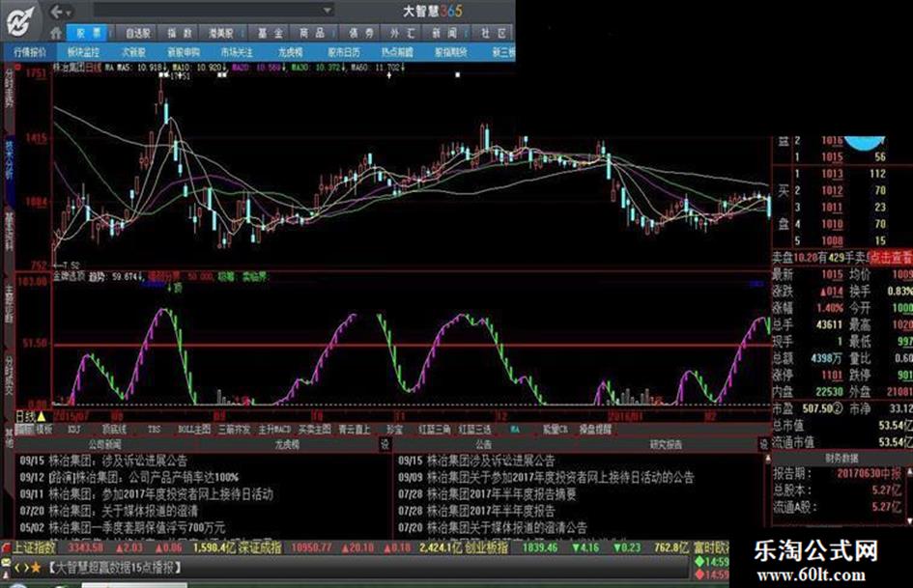Viewport: 913px width, 588px height.
Task: Open the 公告 panel tab
Action: (483, 445)
